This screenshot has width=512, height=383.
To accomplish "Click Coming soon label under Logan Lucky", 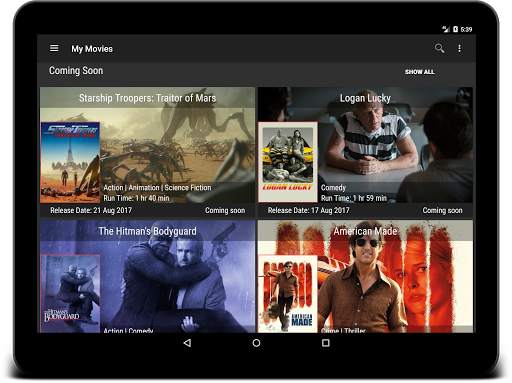I will click(x=442, y=210).
